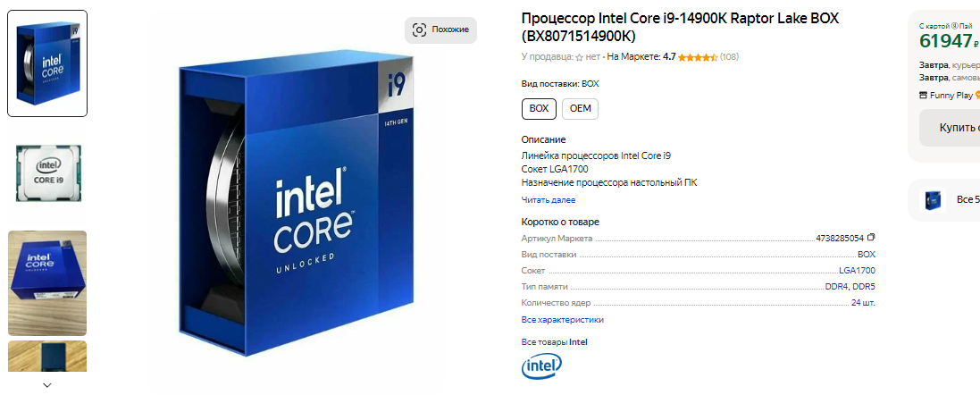Select the Core i9 chip thumbnail

[x=47, y=173]
